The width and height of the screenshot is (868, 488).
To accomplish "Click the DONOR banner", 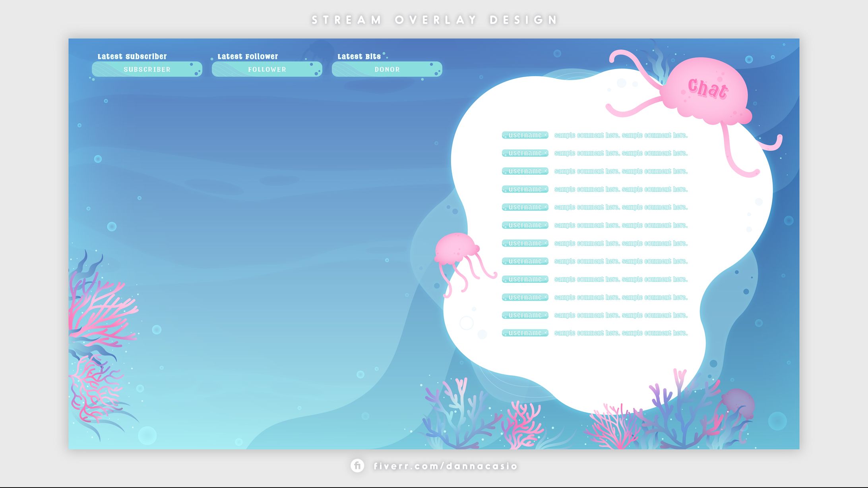I will pos(387,69).
